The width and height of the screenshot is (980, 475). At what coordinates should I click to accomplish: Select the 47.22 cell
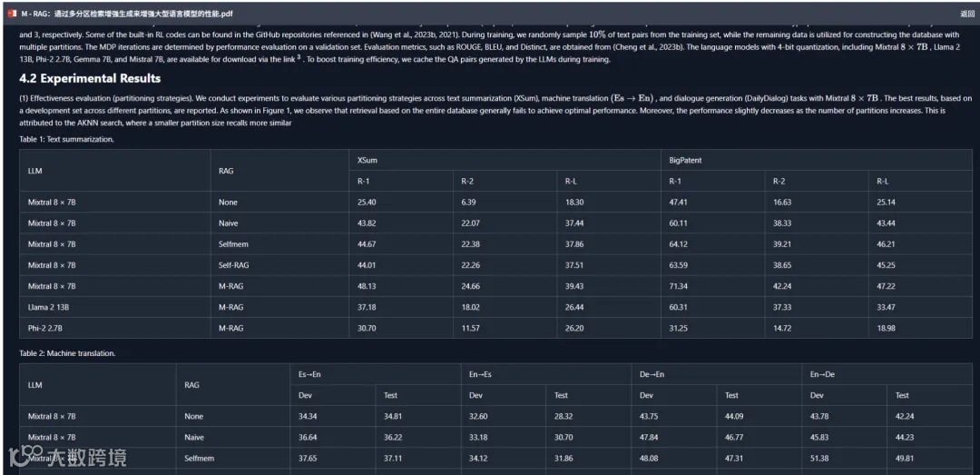[886, 286]
